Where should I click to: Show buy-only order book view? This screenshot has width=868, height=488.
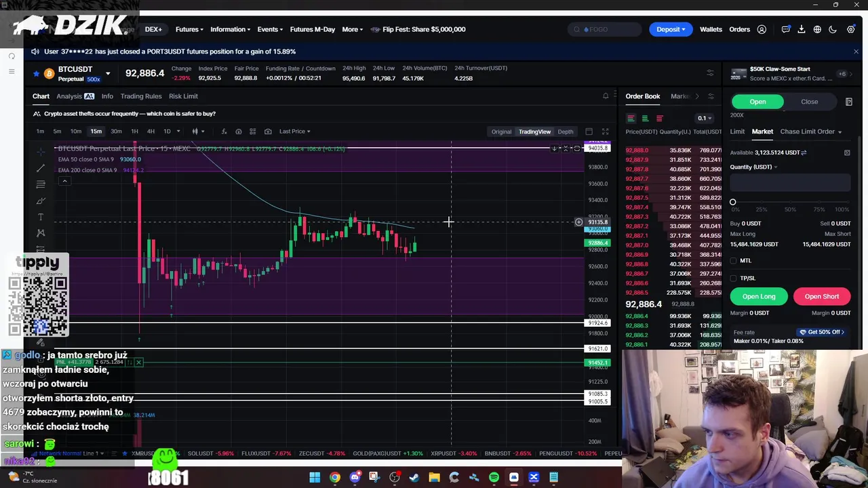[645, 119]
